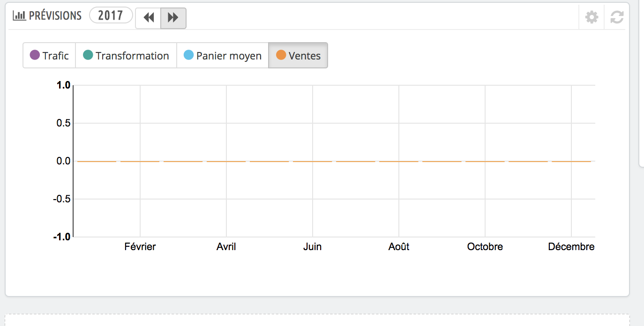Select the Ventes series button
Viewport: 644px width, 326px height.
click(x=298, y=55)
